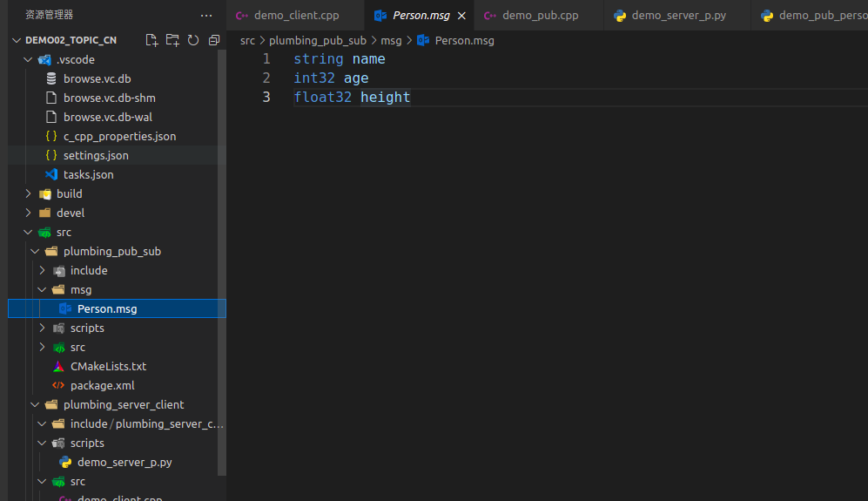This screenshot has width=868, height=501.
Task: Place cursor on 'int32 age' code line
Action: (x=331, y=78)
